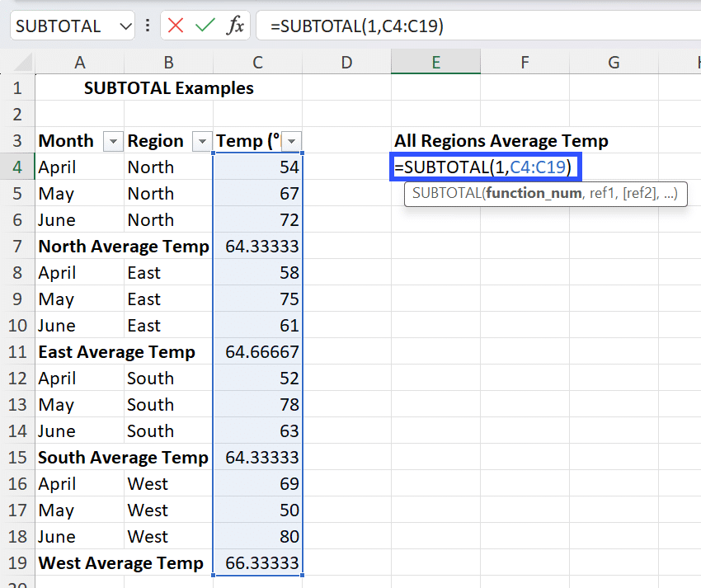701x588 pixels.
Task: Click inside the formula bar text
Action: tap(357, 26)
